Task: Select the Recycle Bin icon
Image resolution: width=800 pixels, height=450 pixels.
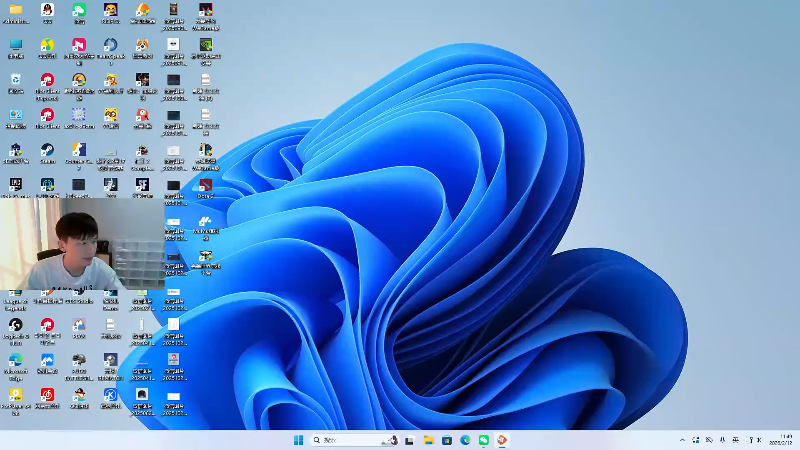Action: point(16,80)
